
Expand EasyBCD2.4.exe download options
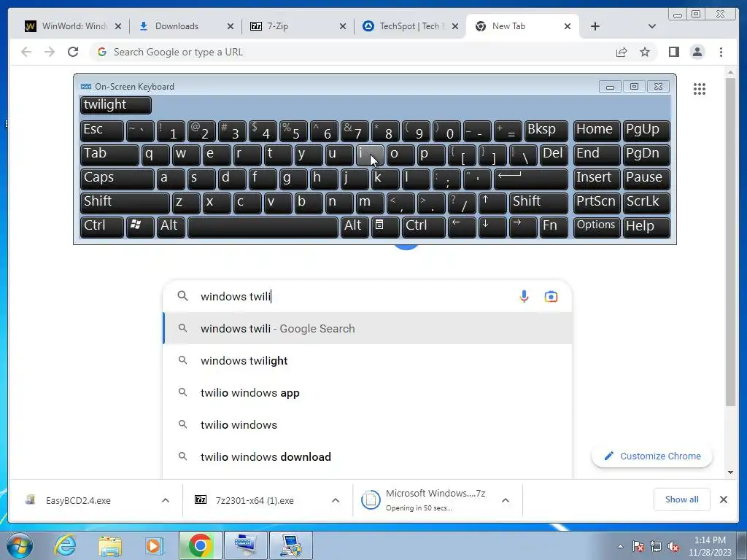(166, 500)
